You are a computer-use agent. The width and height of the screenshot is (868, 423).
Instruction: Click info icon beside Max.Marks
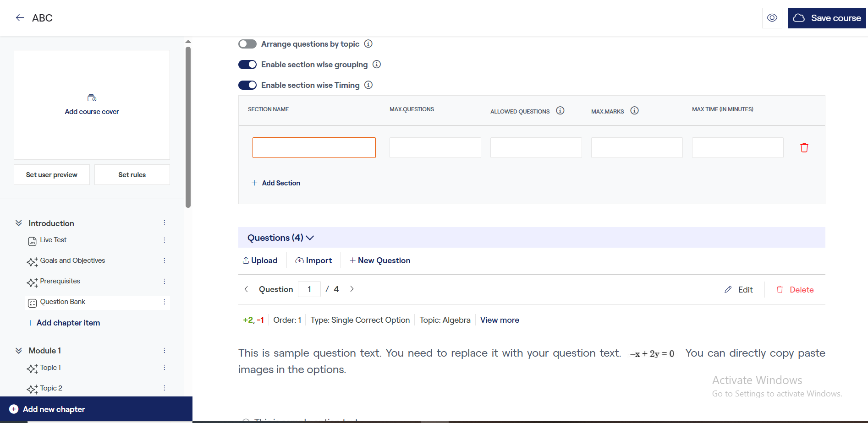pyautogui.click(x=634, y=111)
